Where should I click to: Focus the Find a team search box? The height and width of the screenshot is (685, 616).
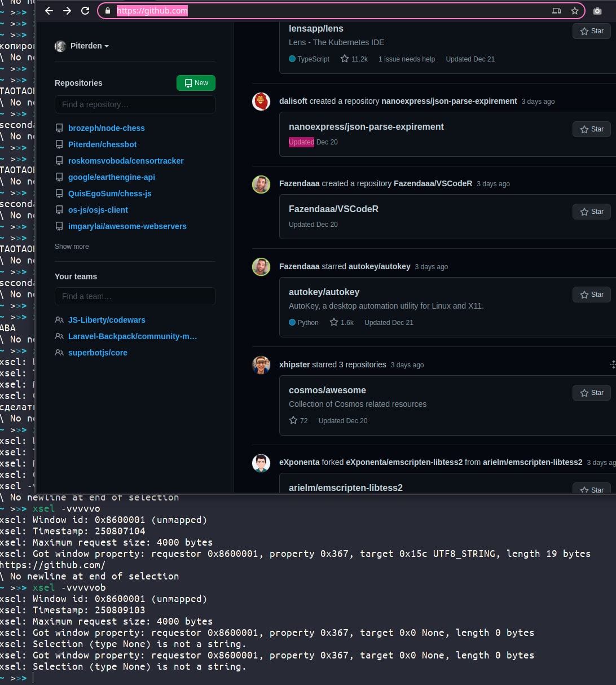pos(135,296)
